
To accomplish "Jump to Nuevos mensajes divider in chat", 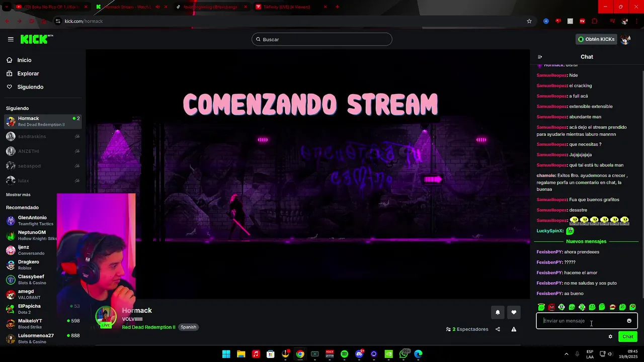I will pos(586,241).
